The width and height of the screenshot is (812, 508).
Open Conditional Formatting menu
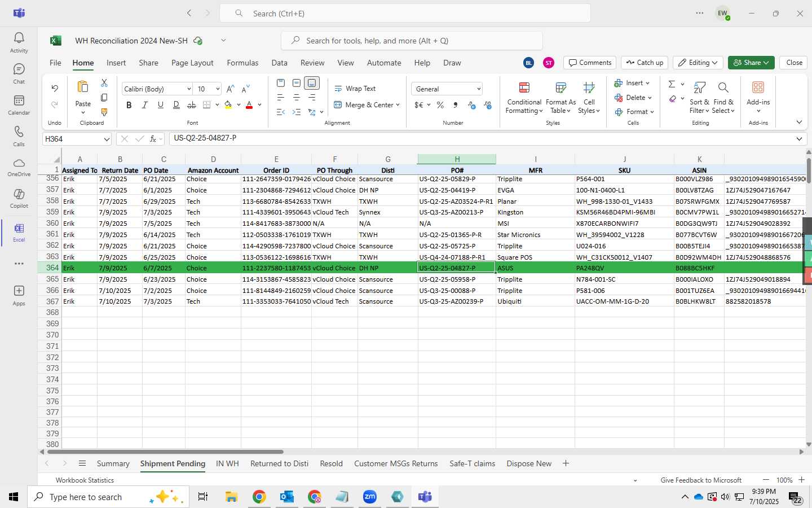pos(524,97)
